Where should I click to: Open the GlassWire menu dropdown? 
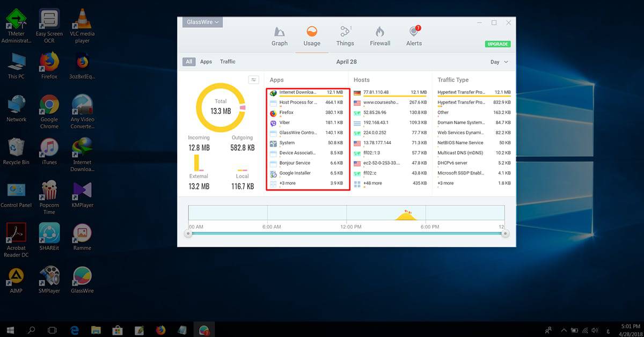(202, 22)
